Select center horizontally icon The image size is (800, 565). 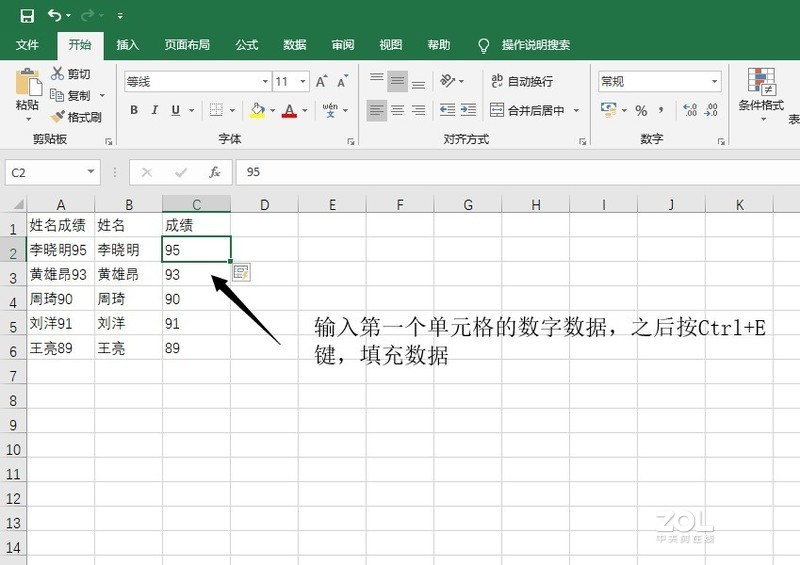click(397, 110)
